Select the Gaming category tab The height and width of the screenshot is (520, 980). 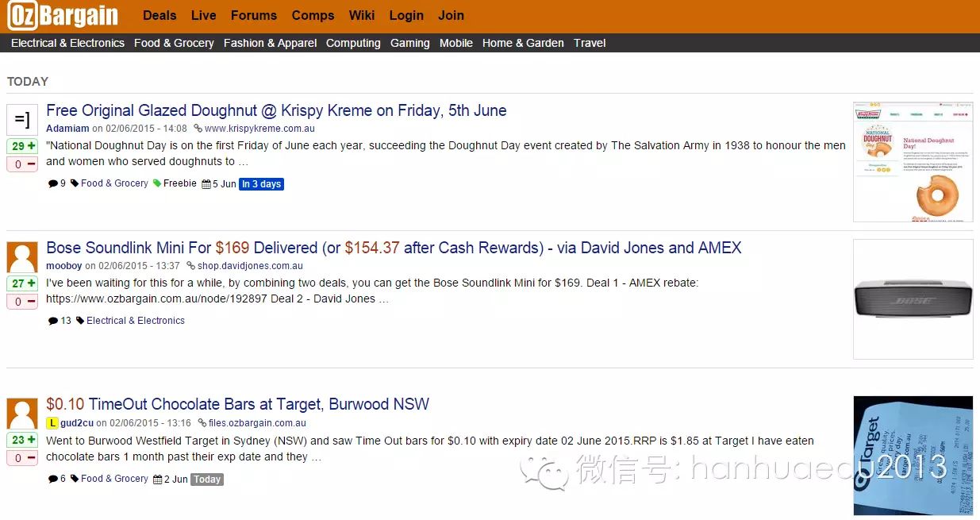(410, 43)
